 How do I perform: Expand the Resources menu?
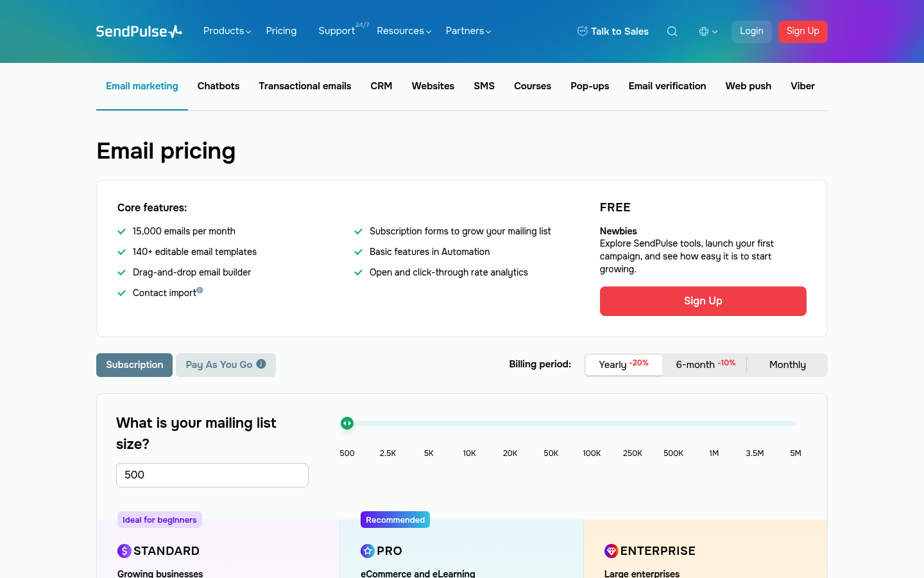coord(404,31)
